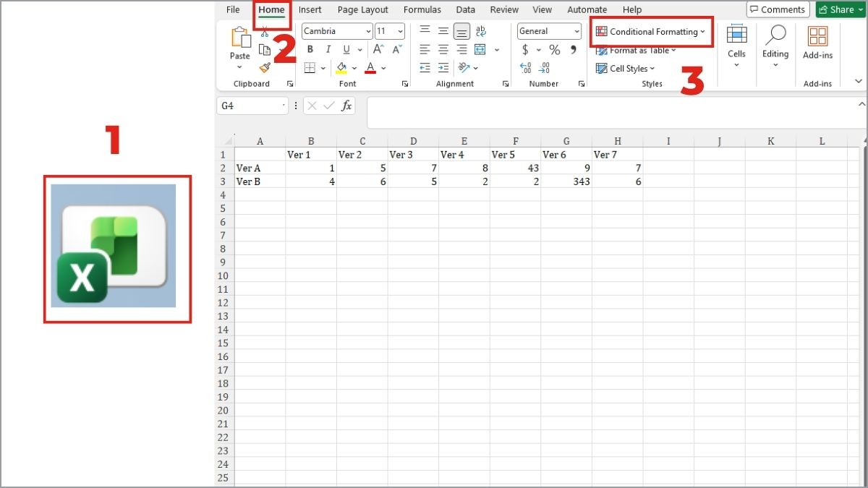
Task: Click the formula bar Enter checkmark
Action: coord(329,106)
